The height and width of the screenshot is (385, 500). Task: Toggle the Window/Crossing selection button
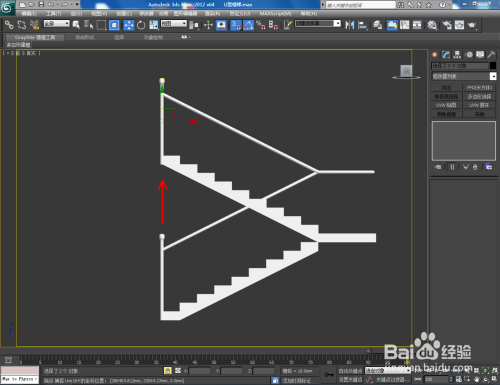click(114, 25)
